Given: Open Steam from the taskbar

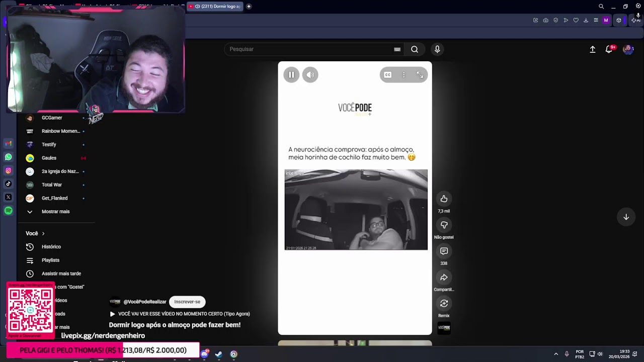Looking at the screenshot, I should tap(218, 354).
